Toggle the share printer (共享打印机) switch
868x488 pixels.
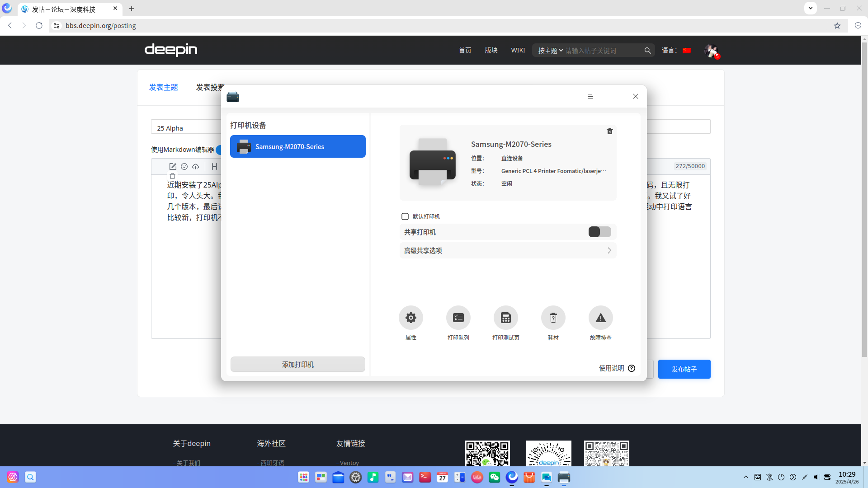pos(599,232)
